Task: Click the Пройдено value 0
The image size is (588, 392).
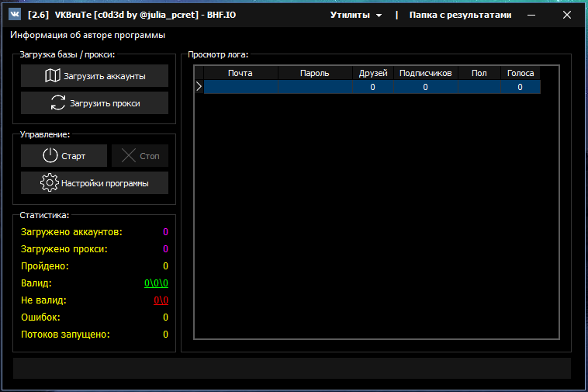Action: click(165, 266)
